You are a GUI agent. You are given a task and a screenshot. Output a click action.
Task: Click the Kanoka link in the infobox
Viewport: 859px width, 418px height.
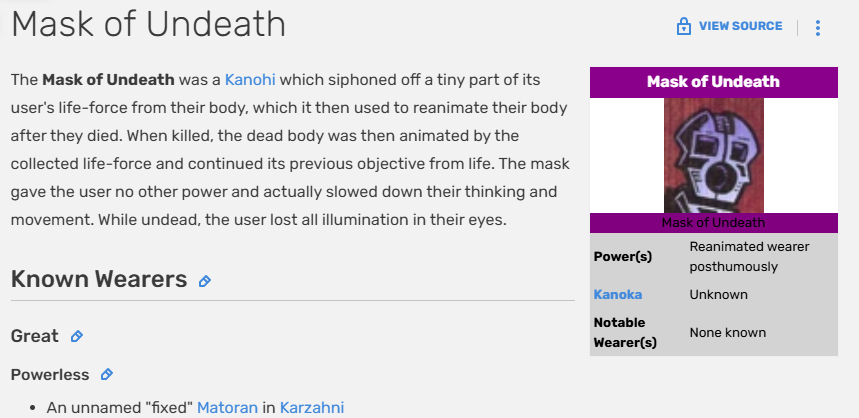617,295
